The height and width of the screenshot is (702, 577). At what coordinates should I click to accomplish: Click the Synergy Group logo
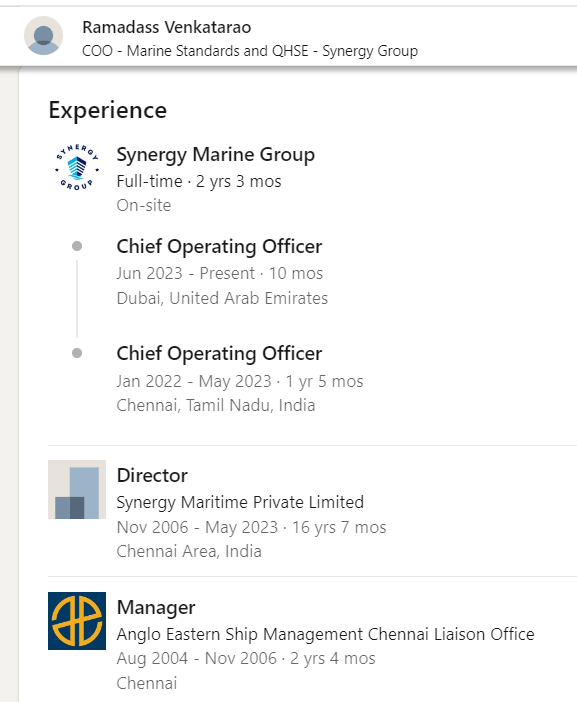click(x=77, y=167)
